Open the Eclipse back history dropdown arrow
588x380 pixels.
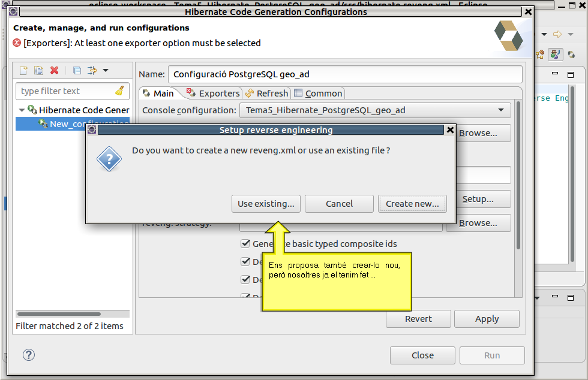click(x=544, y=34)
